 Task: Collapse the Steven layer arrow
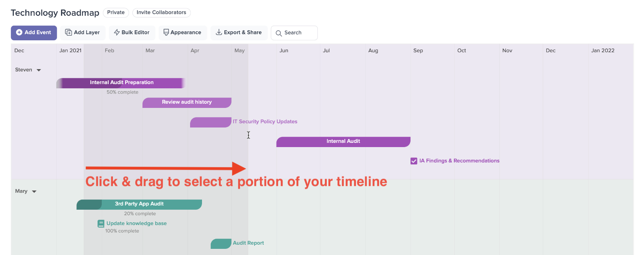pyautogui.click(x=39, y=70)
